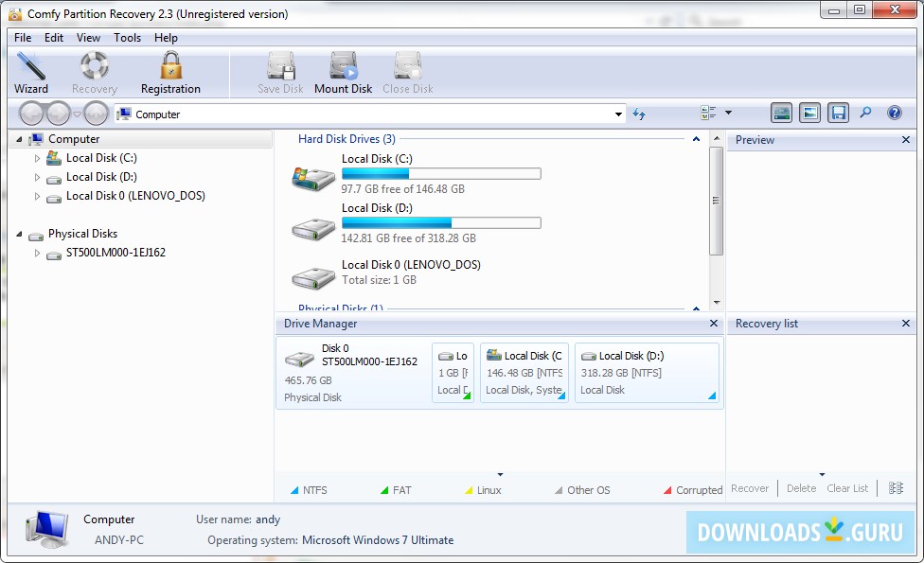Collapse the Hard Disk Drives (3) group chevron

tap(696, 139)
